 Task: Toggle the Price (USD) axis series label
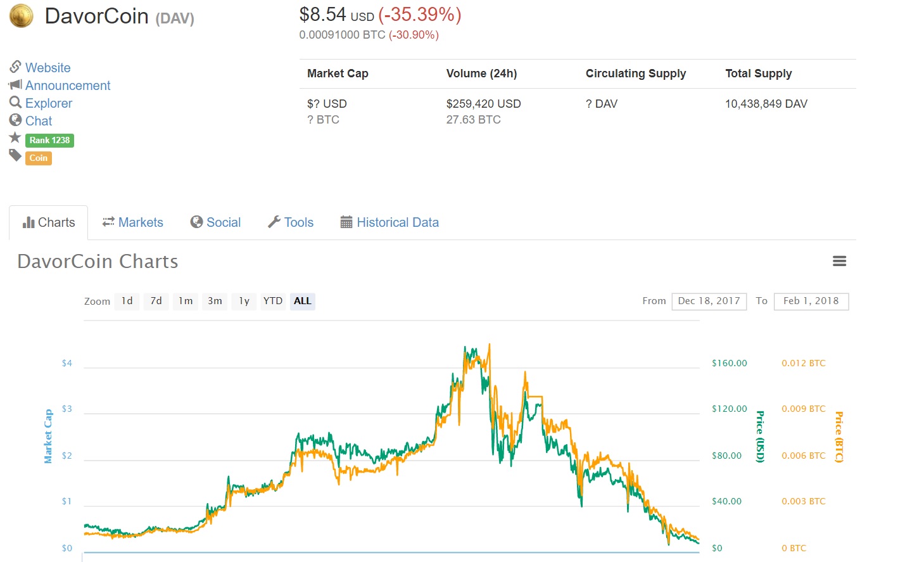click(x=760, y=437)
